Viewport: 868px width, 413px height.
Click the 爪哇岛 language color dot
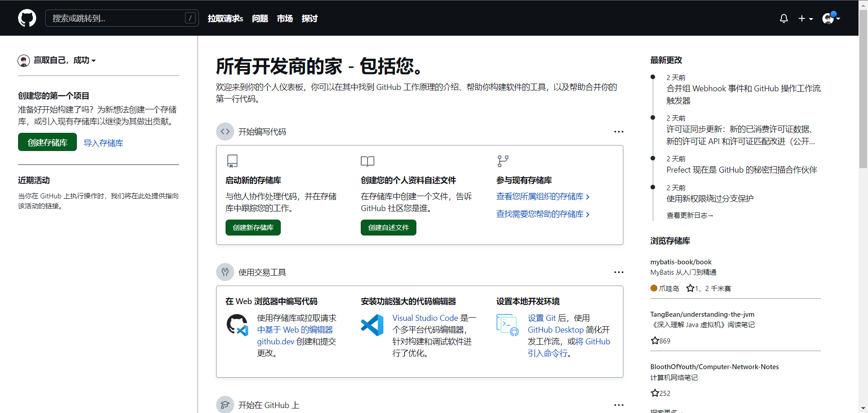pyautogui.click(x=654, y=288)
